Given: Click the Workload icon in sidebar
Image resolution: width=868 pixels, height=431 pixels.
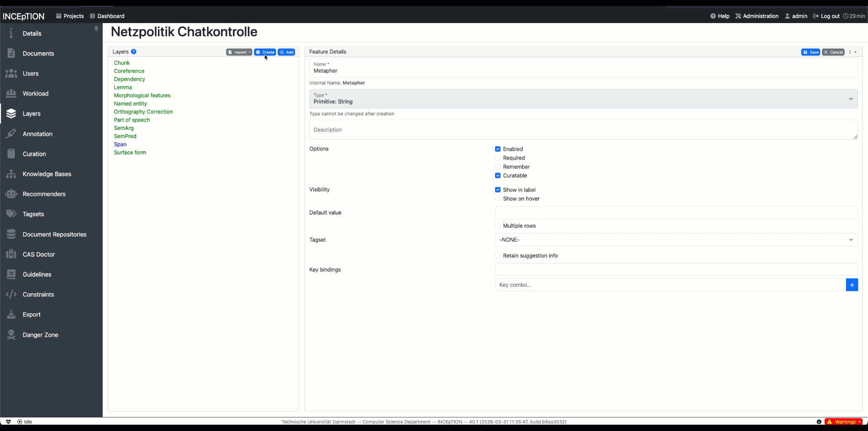Looking at the screenshot, I should [11, 94].
